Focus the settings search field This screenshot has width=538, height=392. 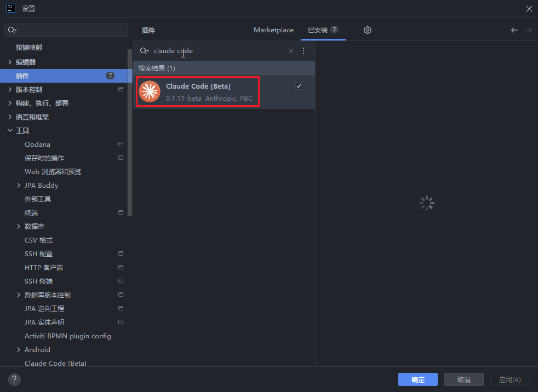[x=66, y=30]
